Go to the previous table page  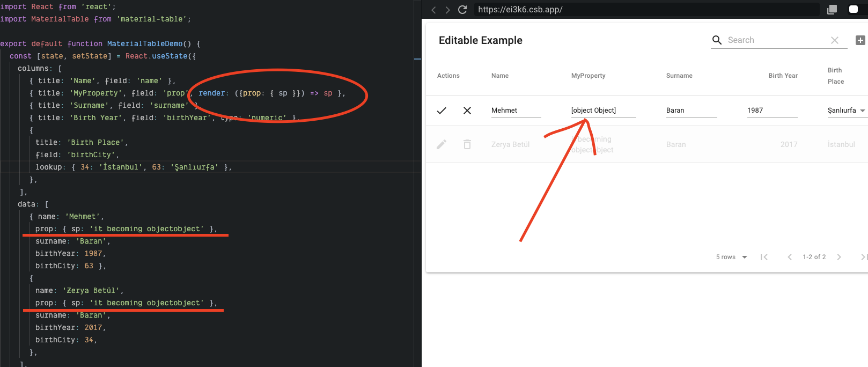pos(790,257)
